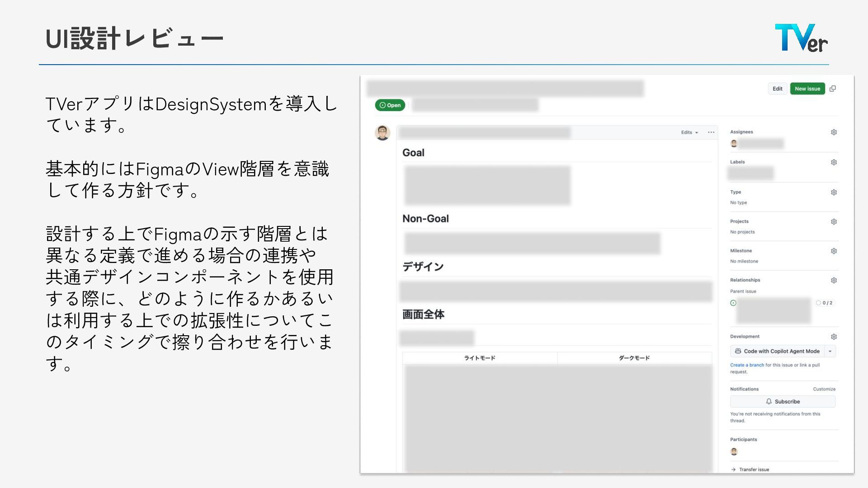The height and width of the screenshot is (488, 868).
Task: Click the Subscribe notifications button
Action: (x=783, y=402)
